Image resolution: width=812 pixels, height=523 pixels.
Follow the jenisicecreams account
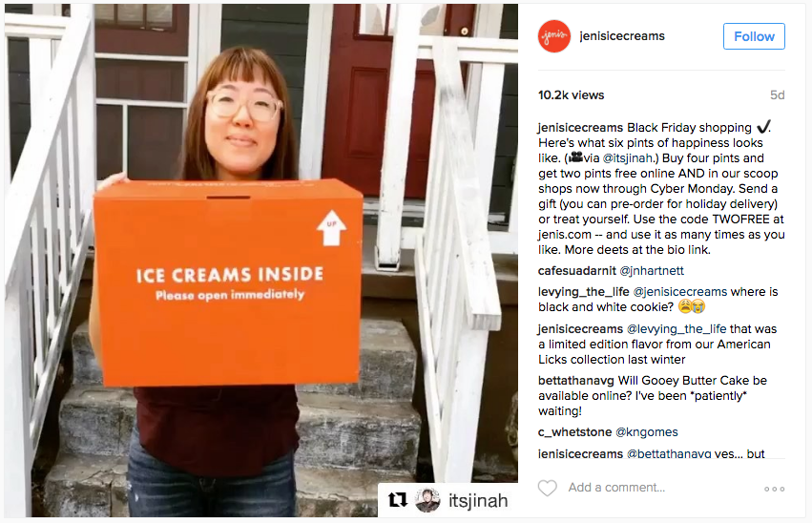point(754,36)
